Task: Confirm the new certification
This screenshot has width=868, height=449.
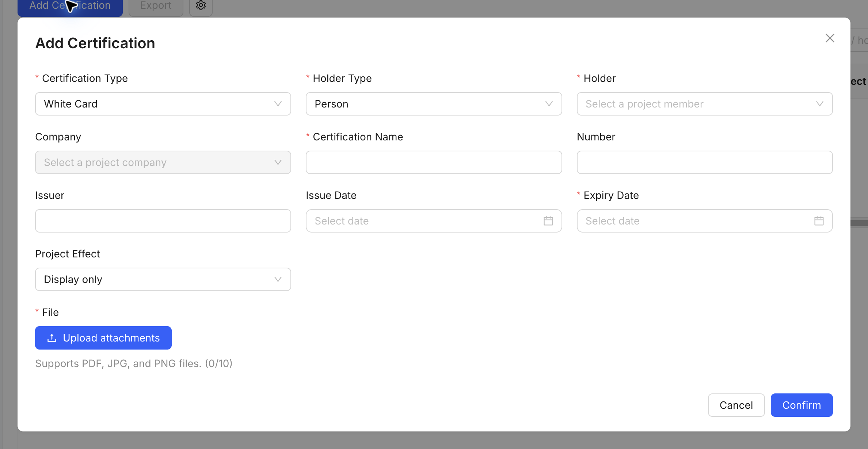Action: click(x=802, y=405)
